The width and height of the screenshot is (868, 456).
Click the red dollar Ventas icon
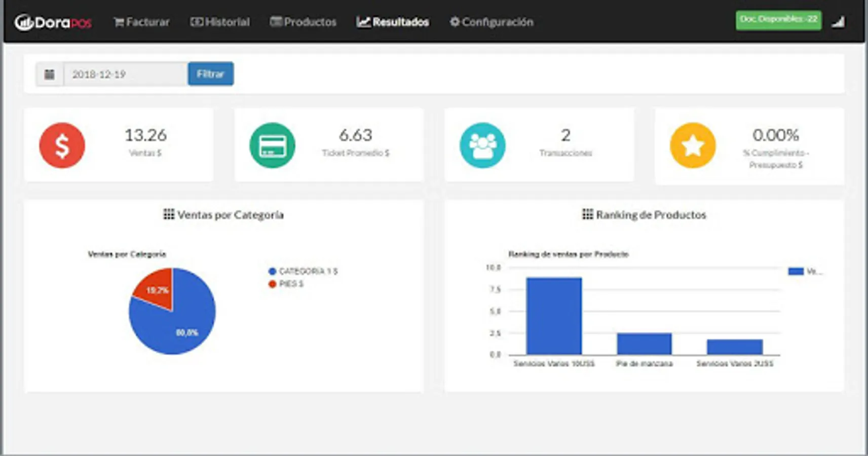pos(62,145)
